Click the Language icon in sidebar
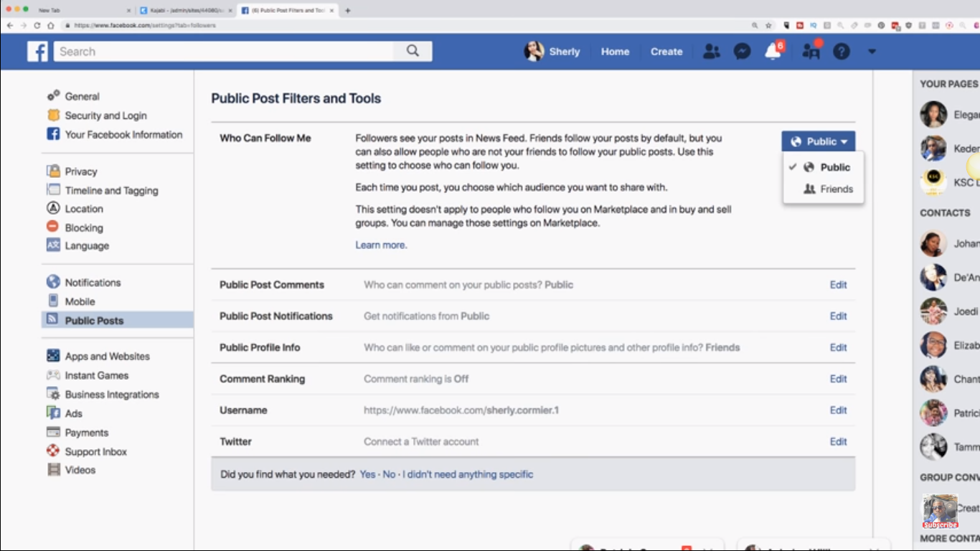 (53, 245)
